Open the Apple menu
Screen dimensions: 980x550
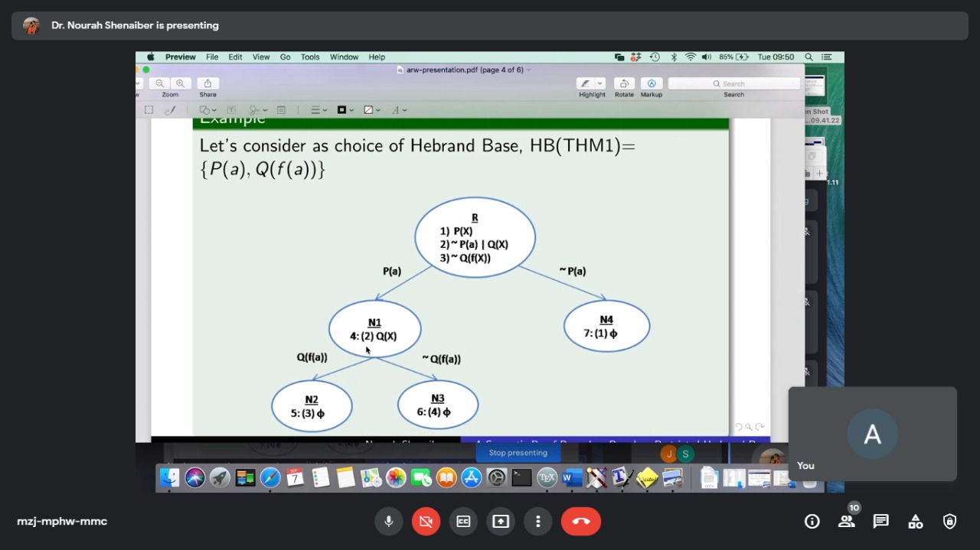(x=151, y=57)
